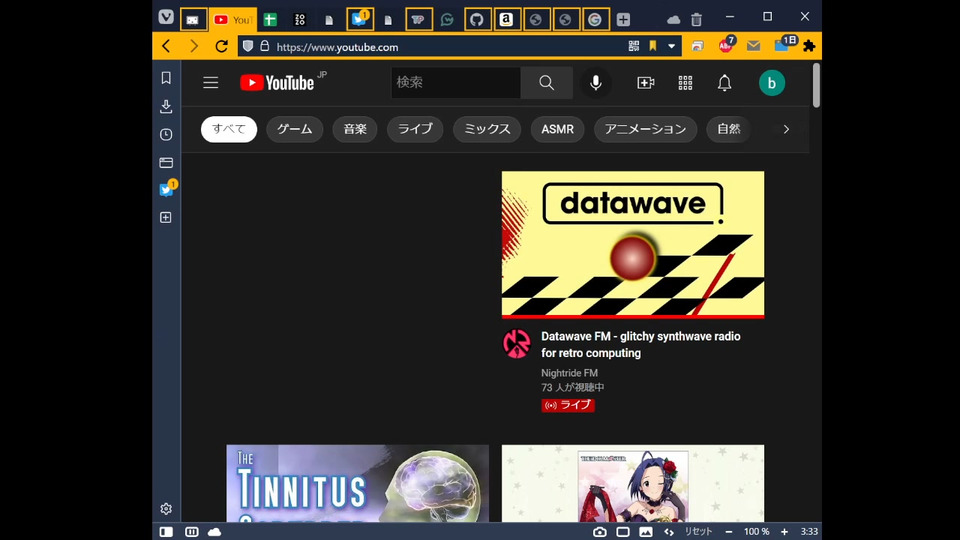Open sync cloud icon in status bar

214,531
